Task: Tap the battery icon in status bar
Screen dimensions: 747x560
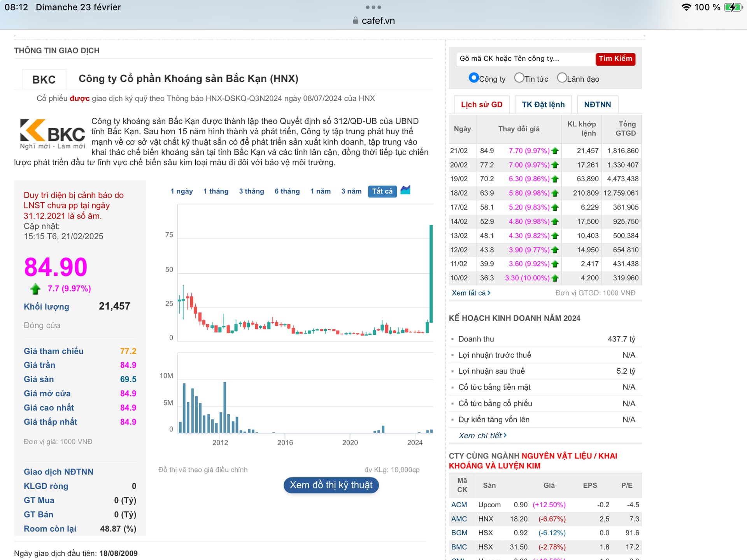Action: pyautogui.click(x=733, y=7)
